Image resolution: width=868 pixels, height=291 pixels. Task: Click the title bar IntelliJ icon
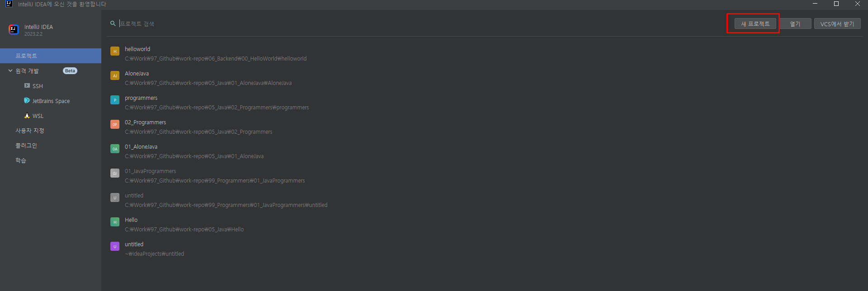[9, 4]
